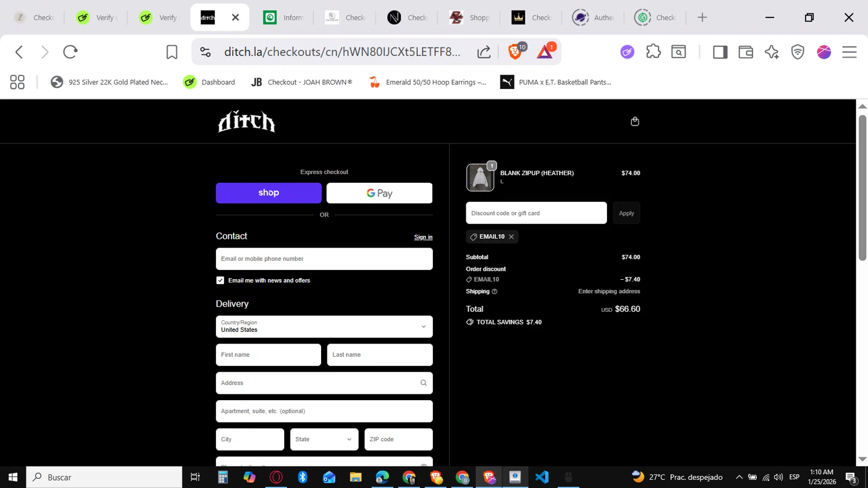The width and height of the screenshot is (868, 488).
Task: Show hidden system tray icons chevron
Action: click(x=739, y=477)
